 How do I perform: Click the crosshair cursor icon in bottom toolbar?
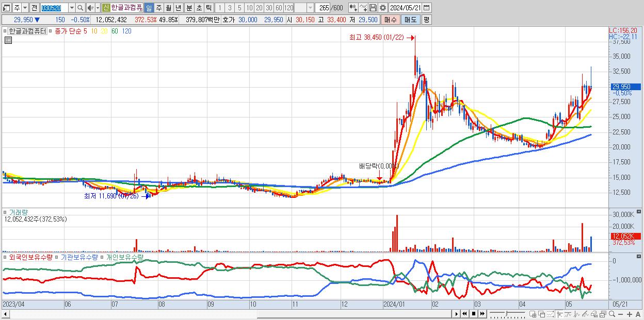(x=559, y=314)
